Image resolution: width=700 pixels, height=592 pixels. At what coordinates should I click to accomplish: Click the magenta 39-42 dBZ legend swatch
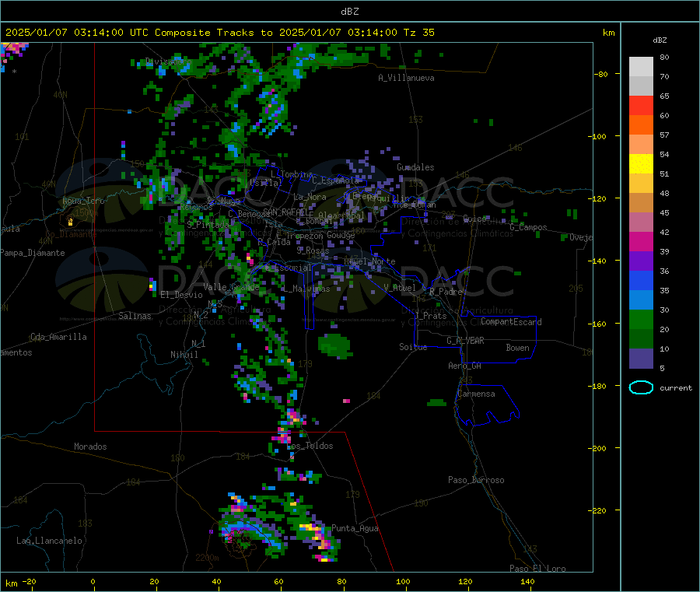pos(641,241)
